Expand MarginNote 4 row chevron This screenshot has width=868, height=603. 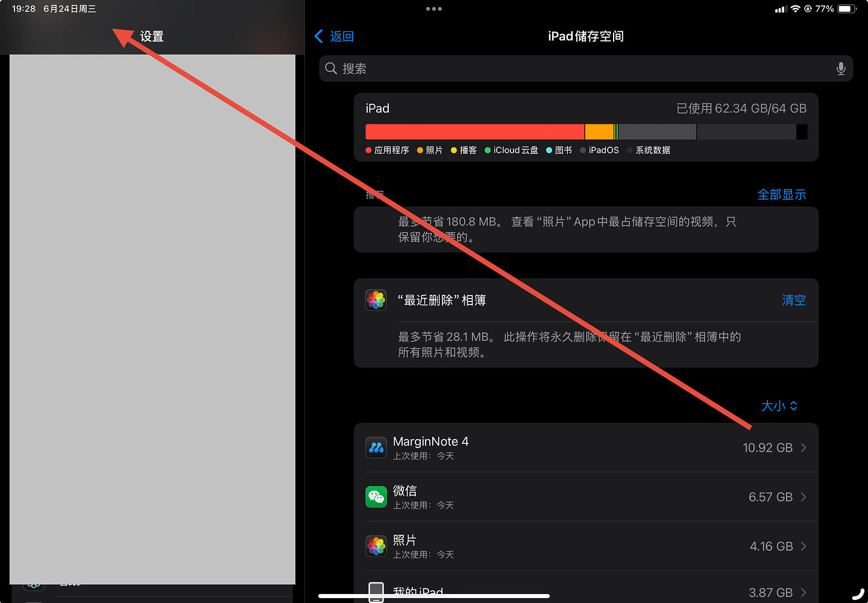tap(804, 447)
